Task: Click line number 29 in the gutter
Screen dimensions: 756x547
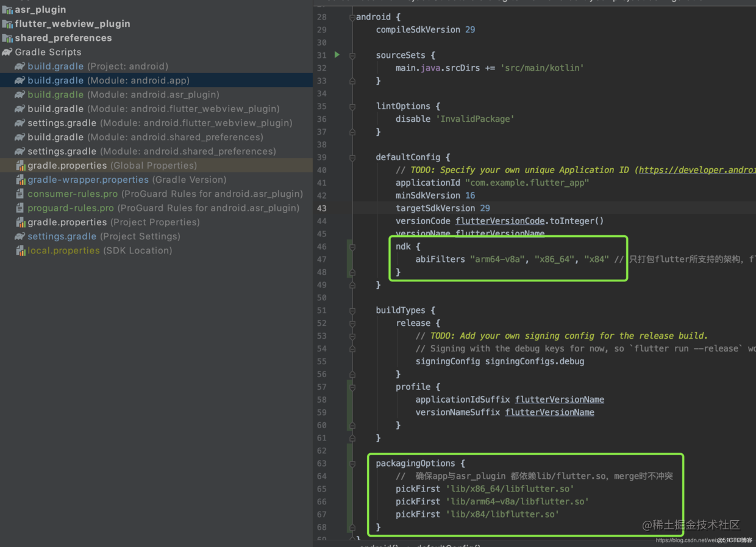Action: tap(321, 30)
